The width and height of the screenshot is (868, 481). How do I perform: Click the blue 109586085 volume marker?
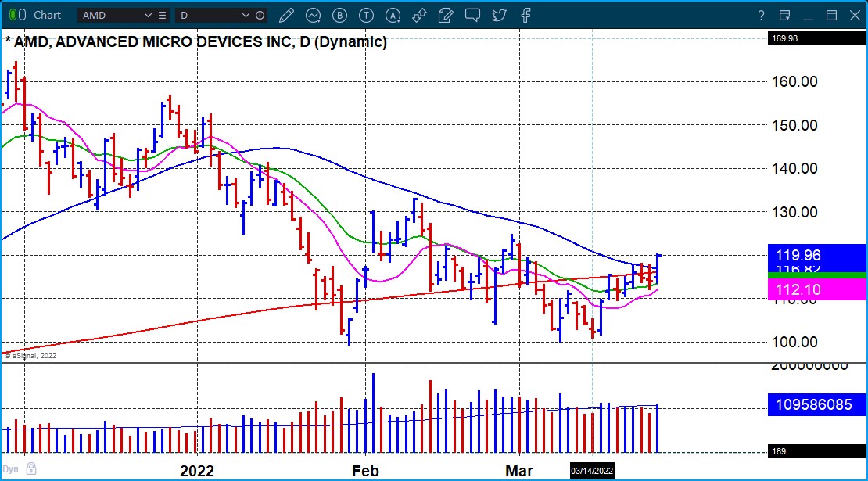(x=817, y=404)
